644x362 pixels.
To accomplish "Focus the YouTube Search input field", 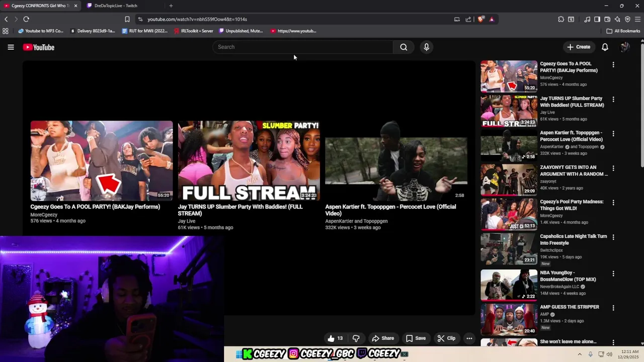I will (303, 47).
